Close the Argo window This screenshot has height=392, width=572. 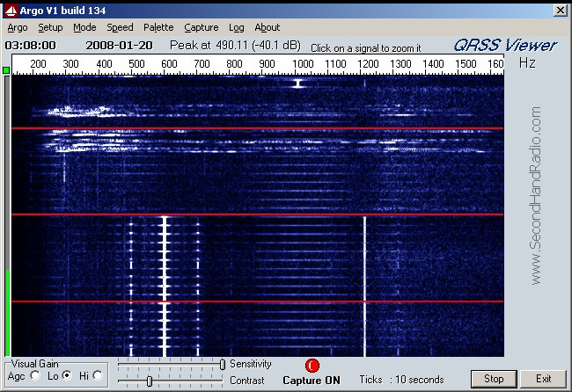560,11
